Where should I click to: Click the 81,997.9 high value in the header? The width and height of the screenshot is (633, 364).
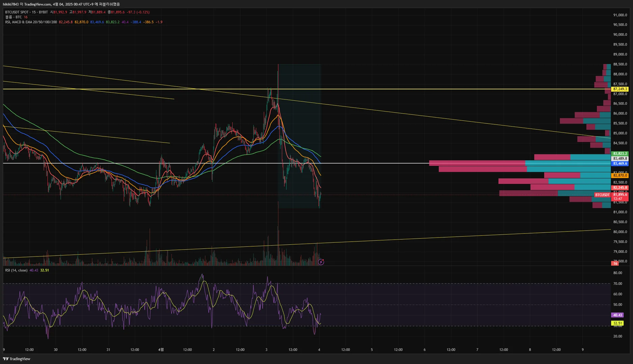pos(80,12)
